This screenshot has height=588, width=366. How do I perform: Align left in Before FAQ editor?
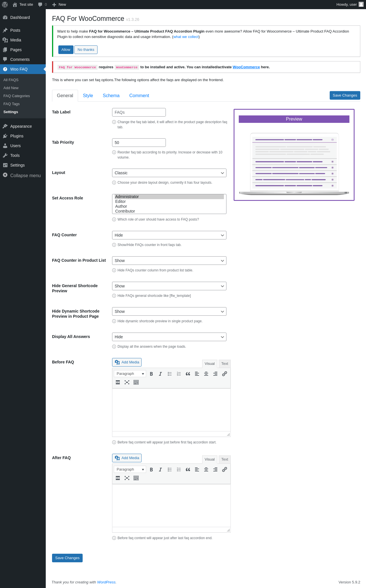pos(197,374)
